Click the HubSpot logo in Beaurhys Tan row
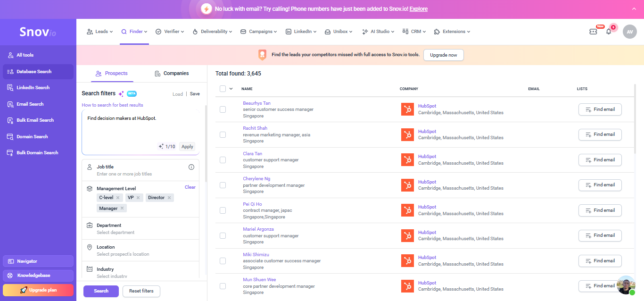 (407, 109)
